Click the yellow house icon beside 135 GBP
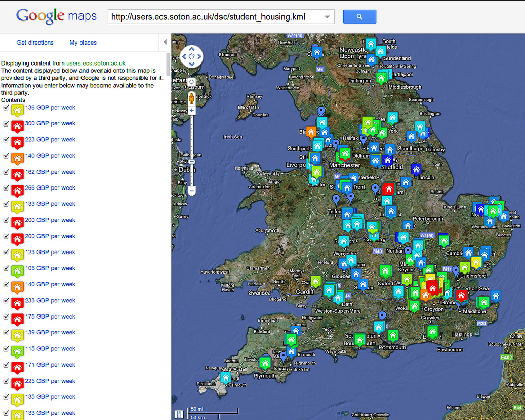 pos(17,400)
